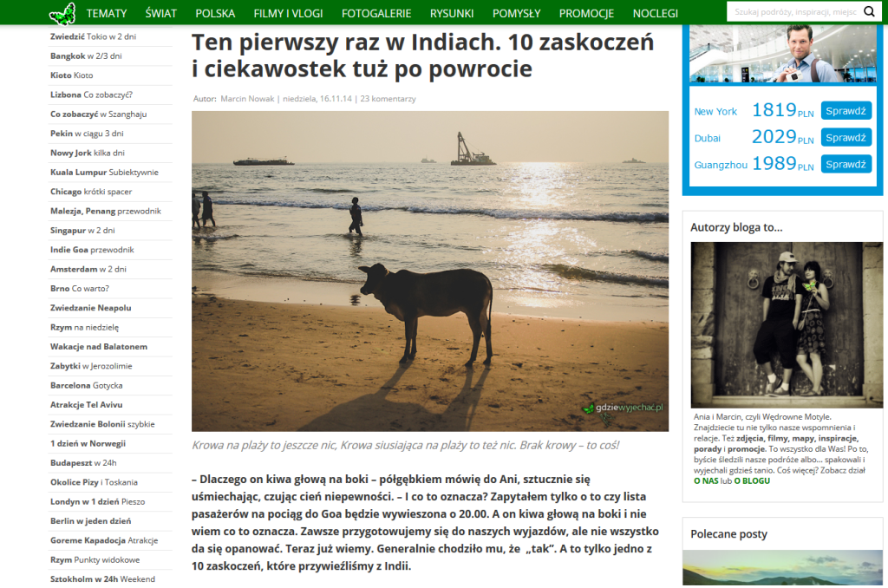This screenshot has height=588, width=888.
Task: Click the blog authors black-and-white photo
Action: [786, 324]
